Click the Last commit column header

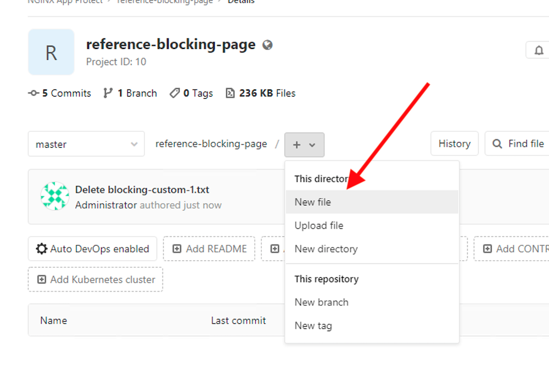pyautogui.click(x=238, y=321)
